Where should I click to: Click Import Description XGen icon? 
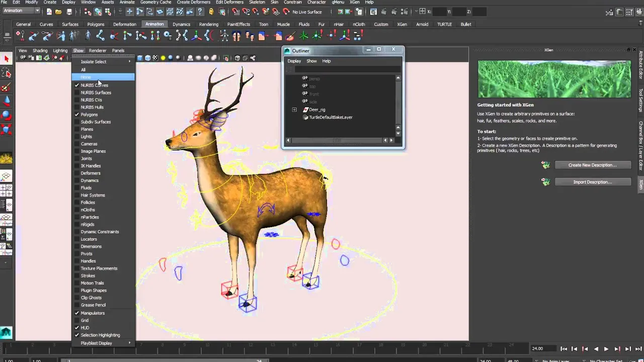(x=546, y=182)
